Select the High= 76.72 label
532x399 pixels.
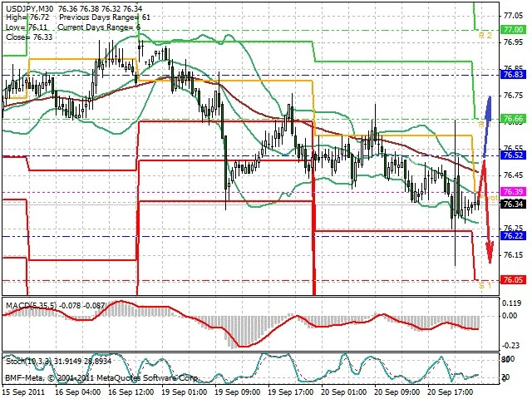[27, 17]
